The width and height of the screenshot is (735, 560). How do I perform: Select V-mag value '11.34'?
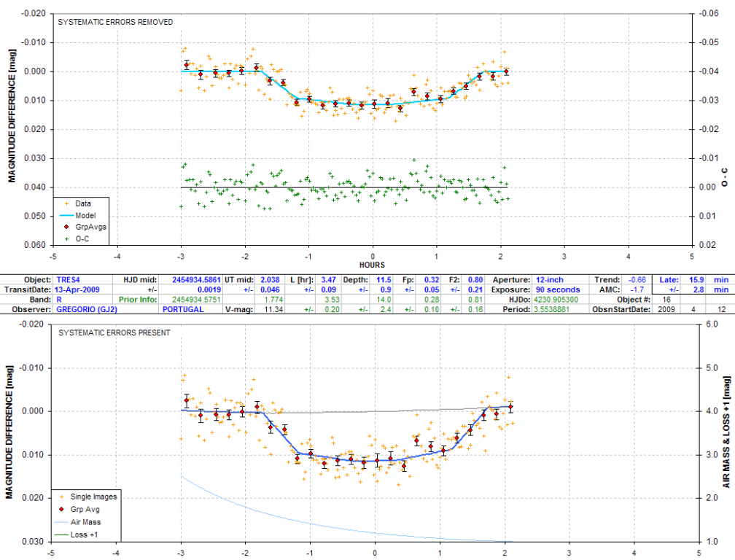coord(273,309)
